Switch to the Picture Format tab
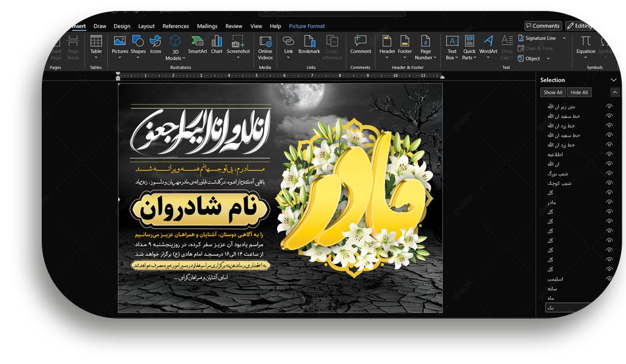The image size is (626, 364). pos(306,26)
